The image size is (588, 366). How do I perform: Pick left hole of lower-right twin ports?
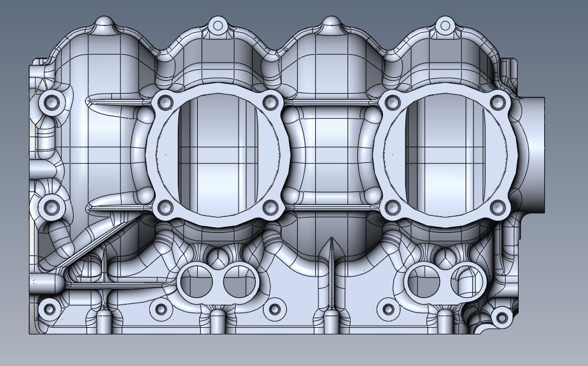(x=422, y=282)
